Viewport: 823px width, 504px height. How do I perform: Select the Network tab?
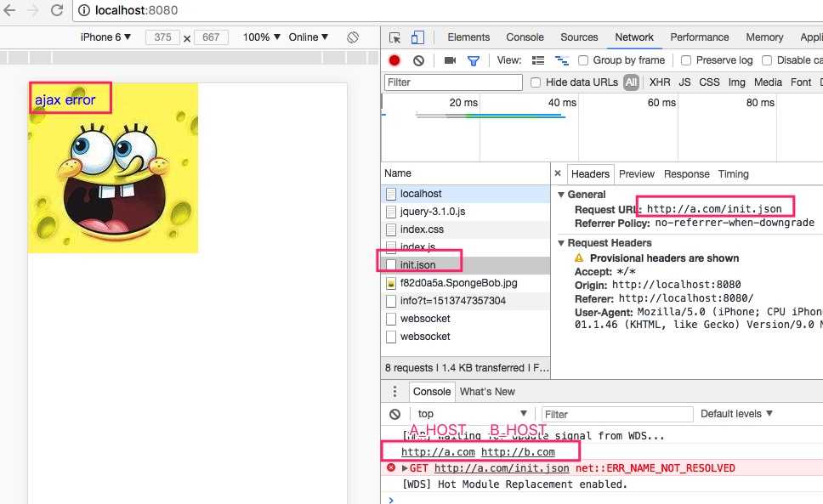[x=634, y=37]
